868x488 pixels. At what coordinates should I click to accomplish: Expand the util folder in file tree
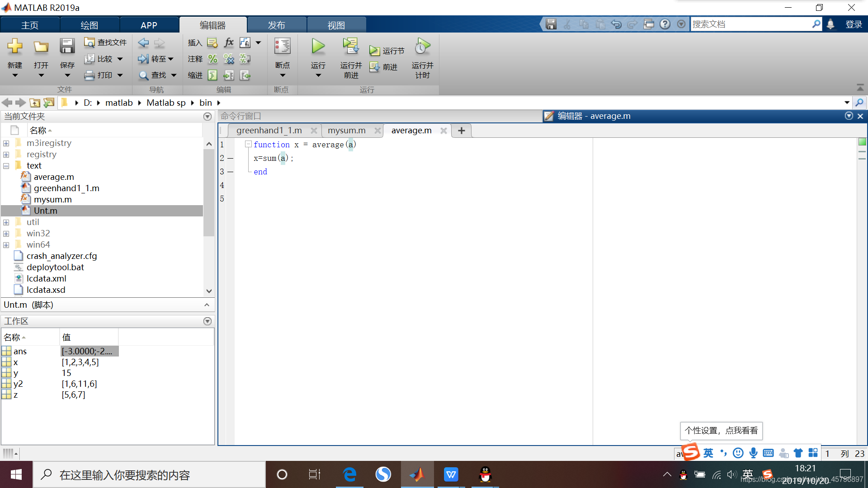click(7, 221)
